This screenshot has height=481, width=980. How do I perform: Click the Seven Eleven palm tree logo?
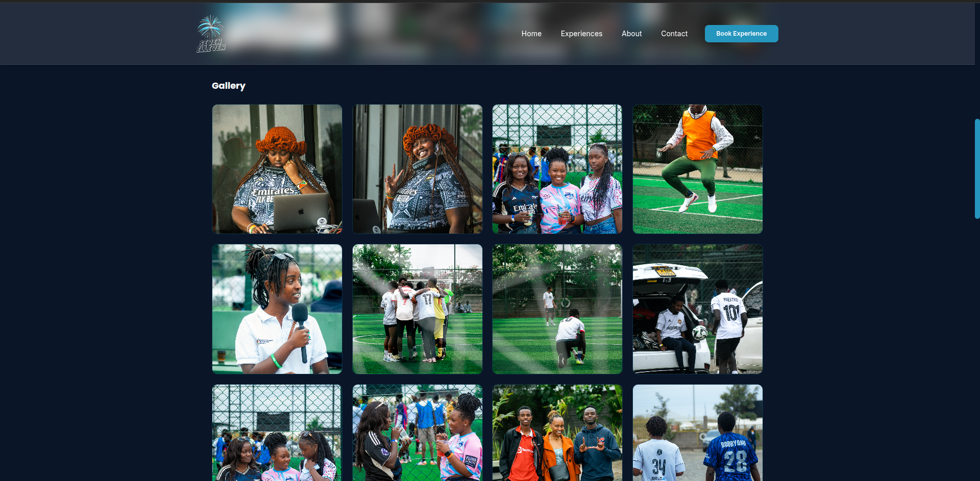coord(211,34)
